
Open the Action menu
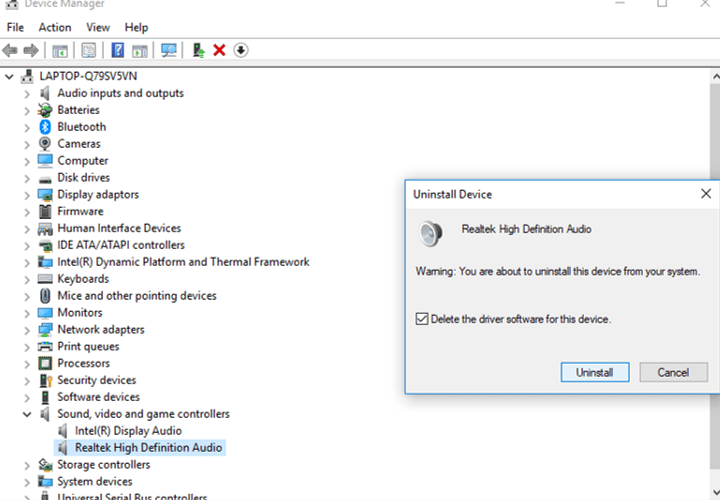click(55, 28)
